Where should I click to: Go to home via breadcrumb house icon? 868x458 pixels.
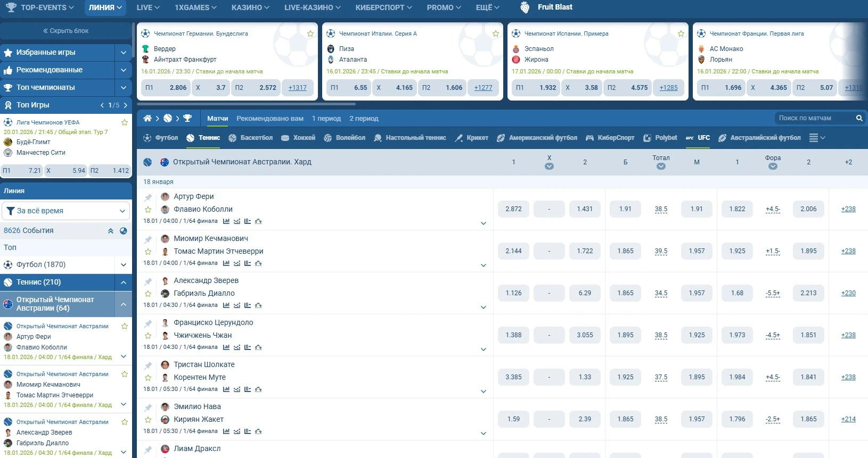148,118
